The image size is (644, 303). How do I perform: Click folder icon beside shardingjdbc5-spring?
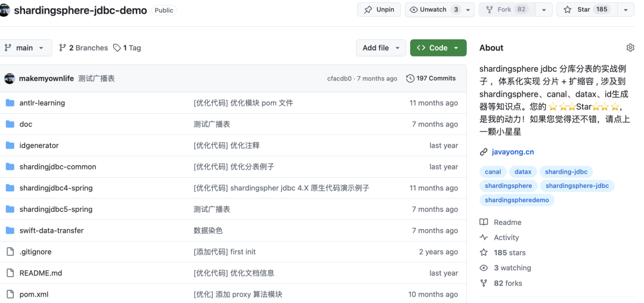click(x=10, y=209)
